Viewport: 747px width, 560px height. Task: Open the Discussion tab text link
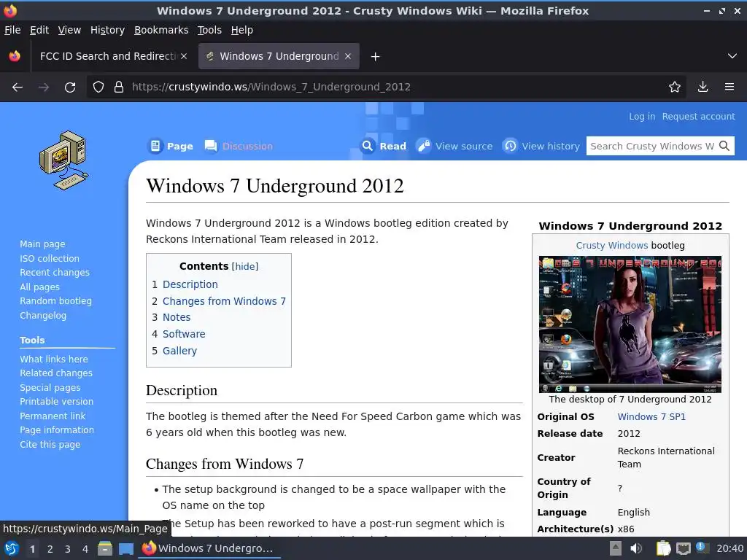pos(248,146)
